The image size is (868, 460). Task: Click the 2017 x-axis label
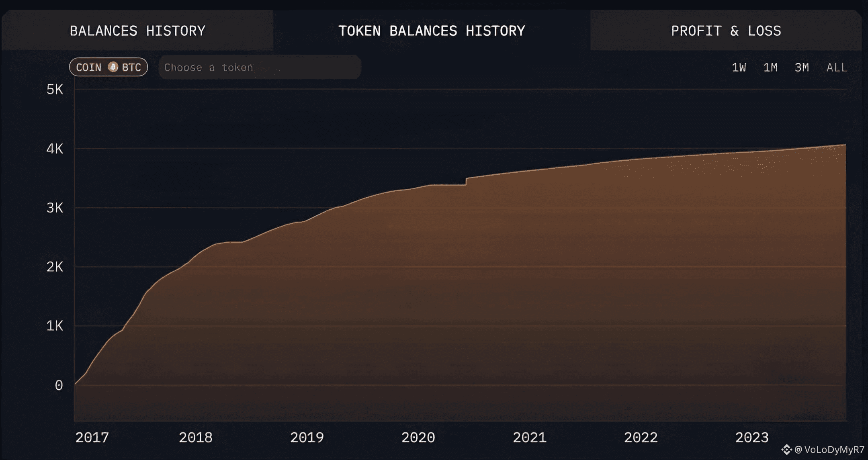[x=92, y=437]
